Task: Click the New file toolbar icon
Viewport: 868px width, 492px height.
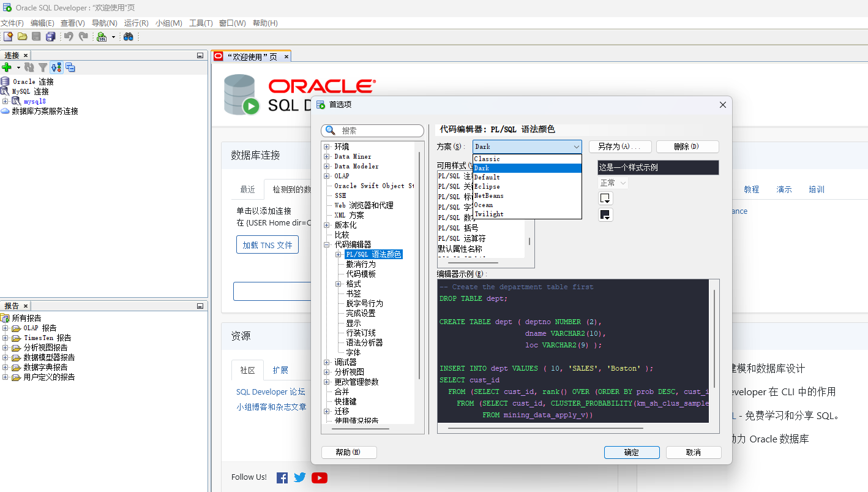Action: pos(8,37)
